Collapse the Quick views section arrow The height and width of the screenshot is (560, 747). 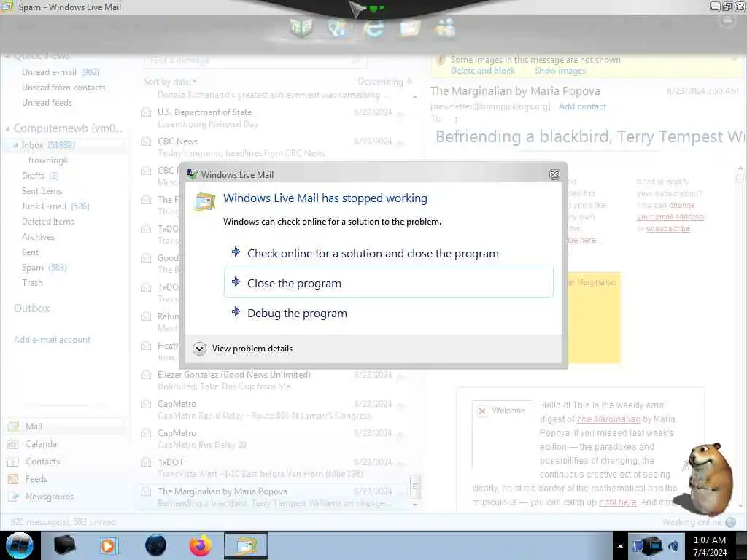coord(7,57)
